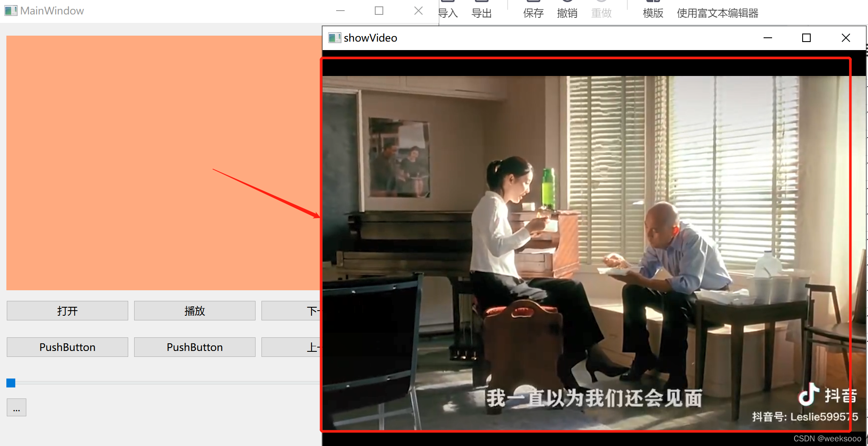Viewport: 868px width, 446px height.
Task: Click the orange video display area
Action: [x=164, y=163]
